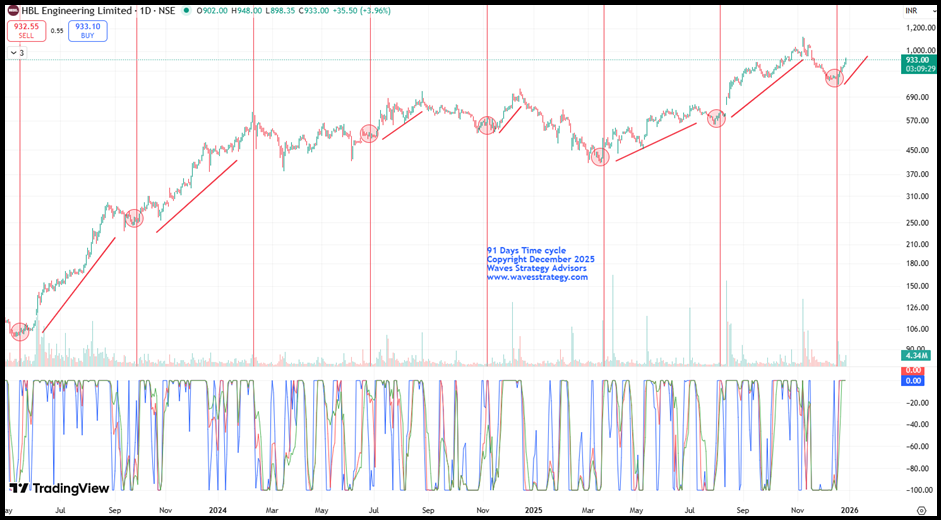Image resolution: width=941 pixels, height=520 pixels.
Task: Click the 570.00 price axis label
Action: [x=916, y=121]
